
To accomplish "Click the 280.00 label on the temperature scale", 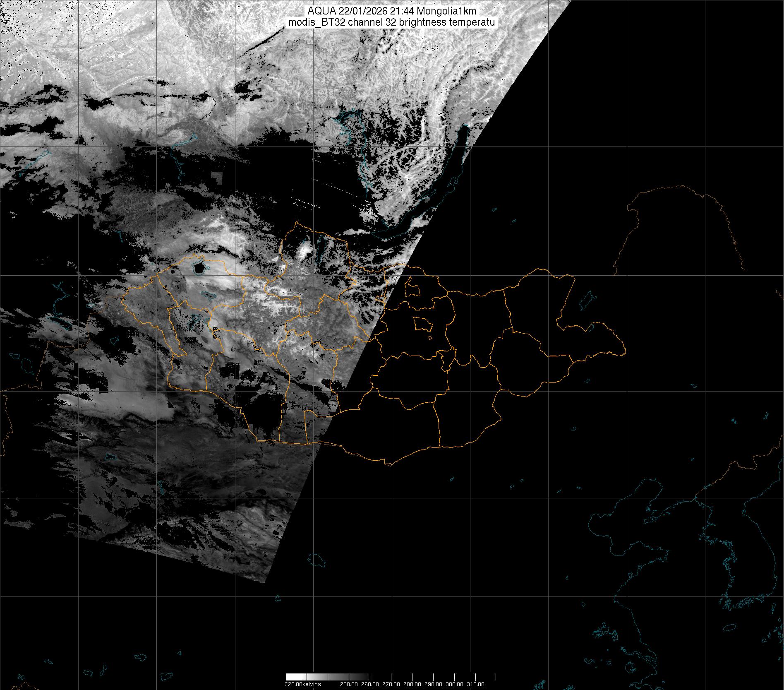I will point(412,684).
